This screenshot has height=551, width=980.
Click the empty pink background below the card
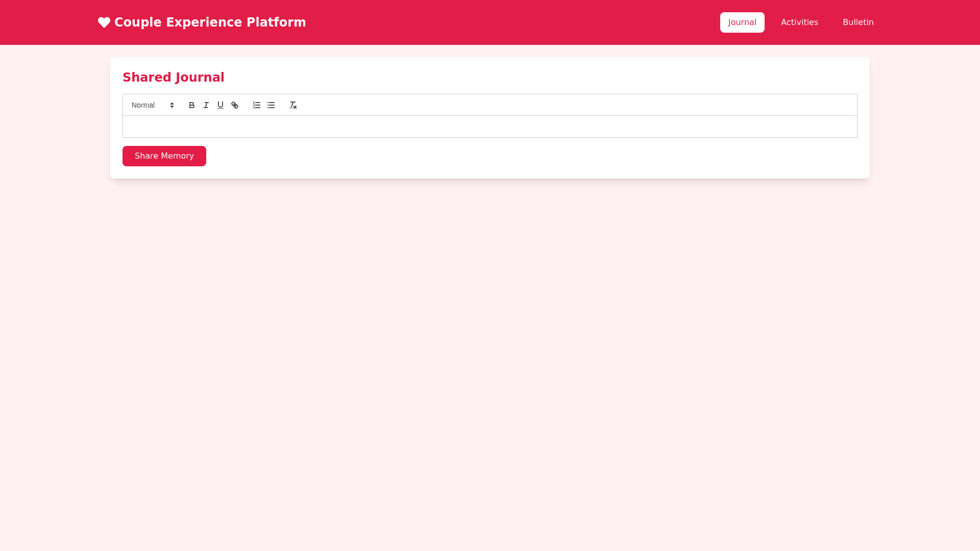[490, 357]
